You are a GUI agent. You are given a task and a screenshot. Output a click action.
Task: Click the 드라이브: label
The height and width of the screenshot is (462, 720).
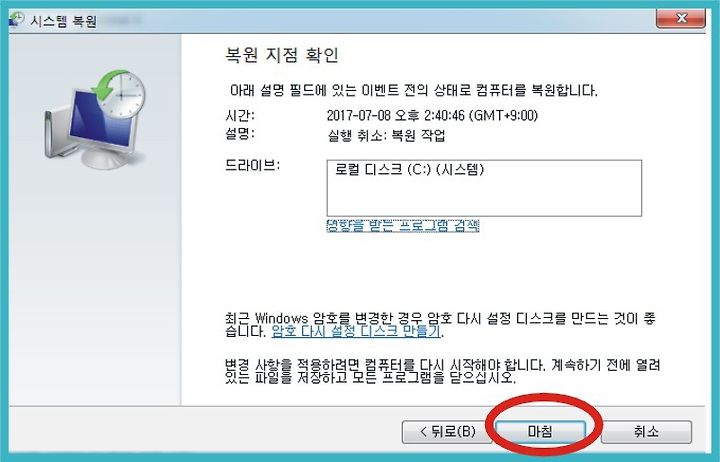(x=253, y=165)
